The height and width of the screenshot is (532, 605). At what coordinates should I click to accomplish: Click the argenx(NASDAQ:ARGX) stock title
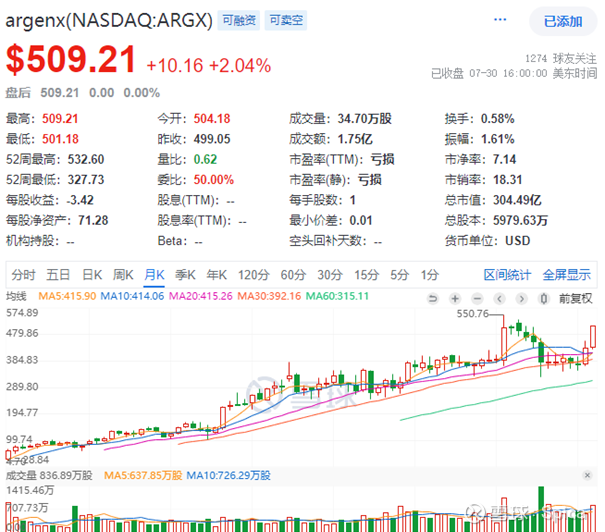click(x=109, y=20)
